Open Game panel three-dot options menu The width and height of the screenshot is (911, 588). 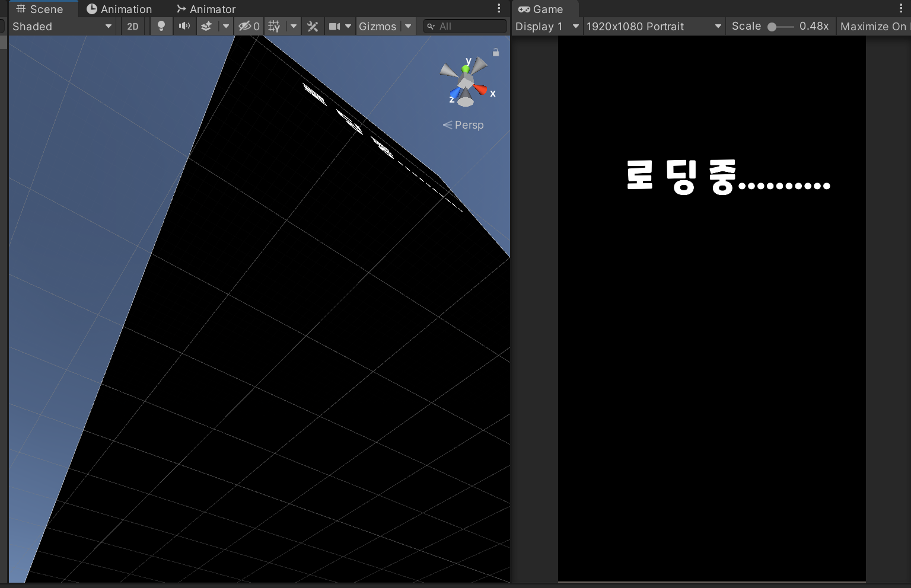pos(901,8)
